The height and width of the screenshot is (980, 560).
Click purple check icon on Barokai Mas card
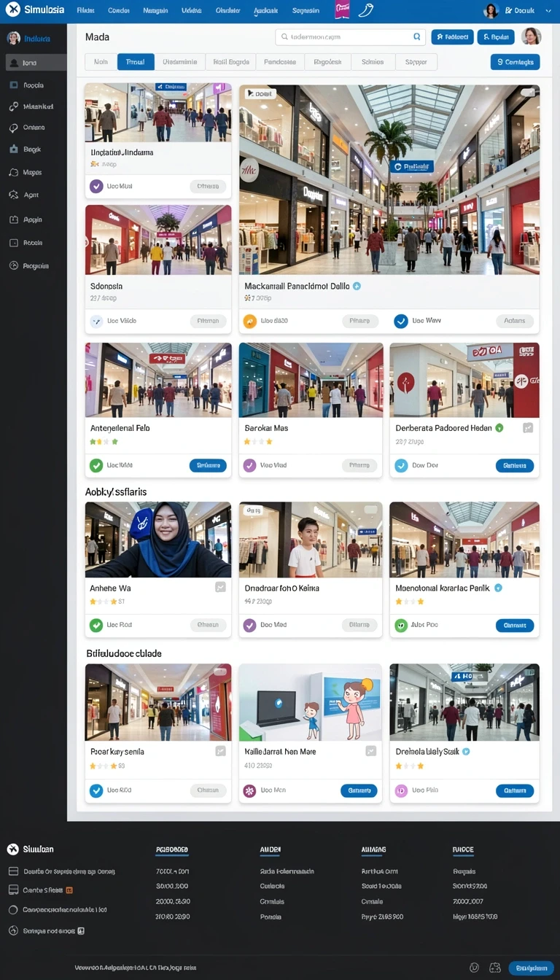tap(249, 465)
